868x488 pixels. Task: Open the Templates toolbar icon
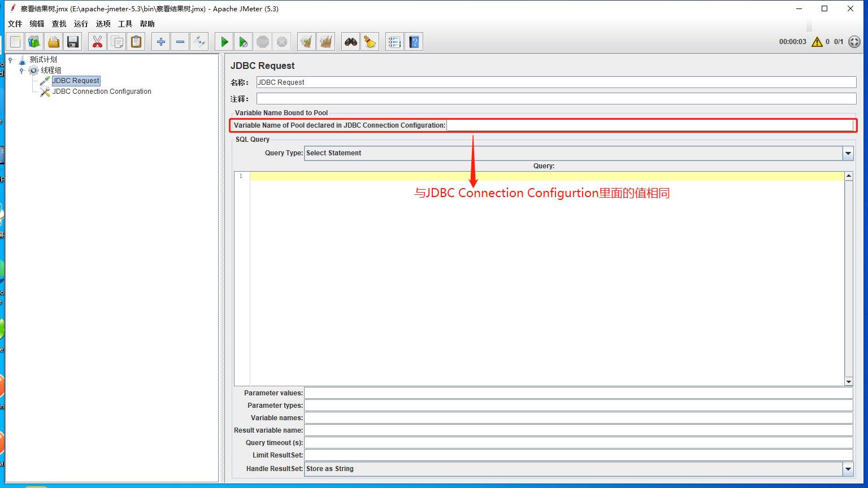(34, 42)
